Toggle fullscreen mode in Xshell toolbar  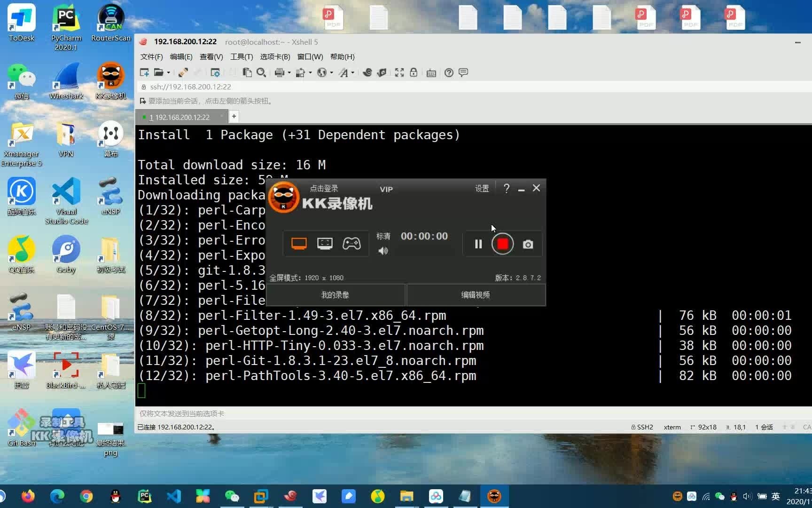click(x=399, y=72)
